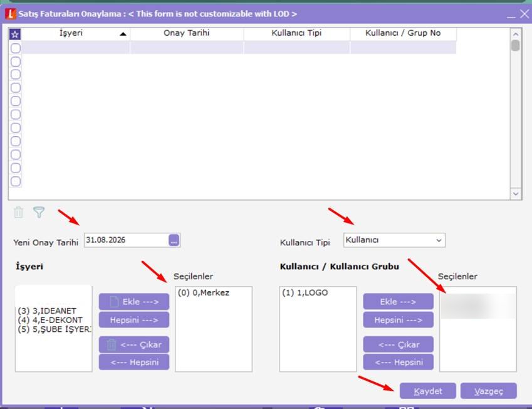This screenshot has width=532, height=409.
Task: Select (3) 3,IDEANET in İşyeri list
Action: pyautogui.click(x=47, y=311)
